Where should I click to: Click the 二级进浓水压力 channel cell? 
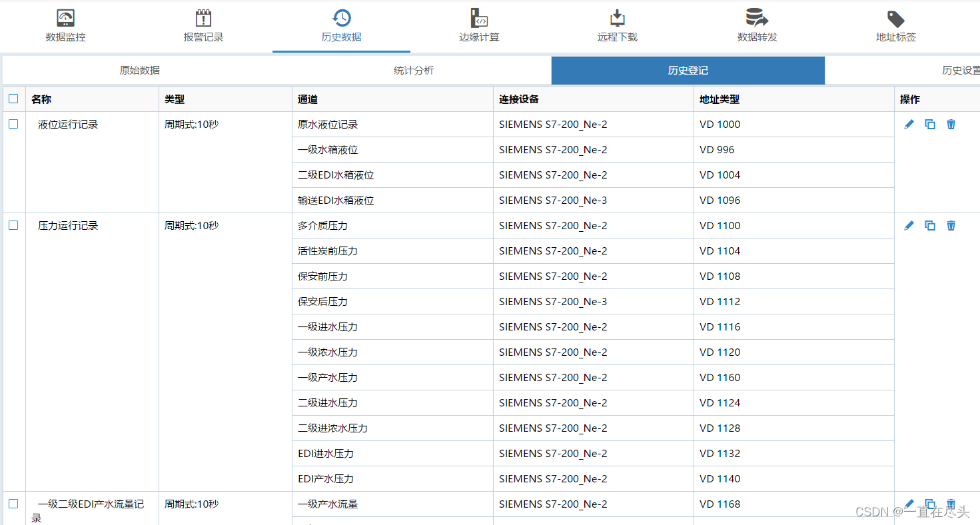pyautogui.click(x=392, y=428)
